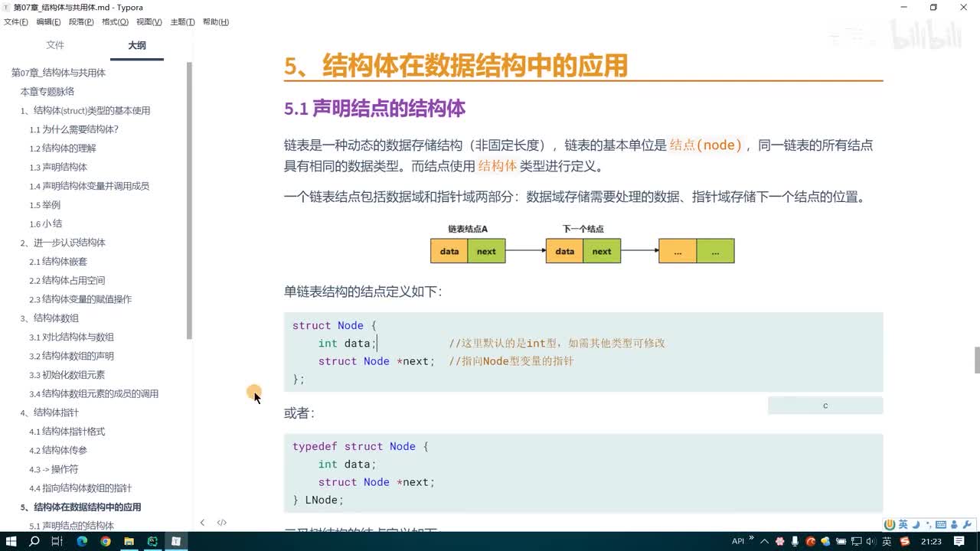This screenshot has width=980, height=551.
Task: Open the 段落(P) menu
Action: tap(81, 22)
